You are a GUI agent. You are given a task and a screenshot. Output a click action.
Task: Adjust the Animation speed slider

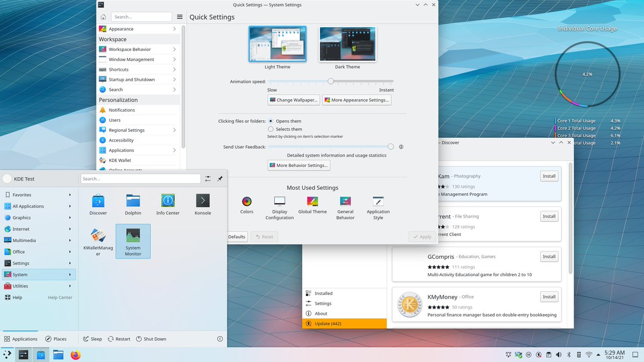pyautogui.click(x=330, y=80)
